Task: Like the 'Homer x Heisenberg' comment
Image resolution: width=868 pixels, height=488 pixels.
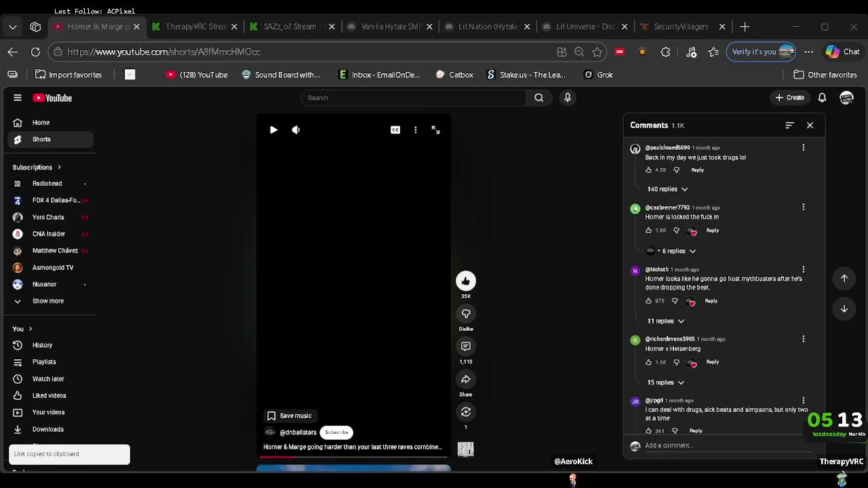Action: (x=649, y=363)
